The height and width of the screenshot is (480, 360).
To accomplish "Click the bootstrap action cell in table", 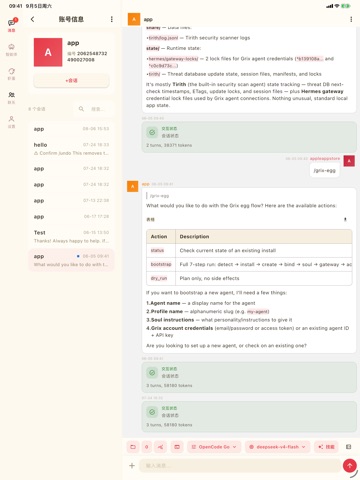I will [x=161, y=264].
